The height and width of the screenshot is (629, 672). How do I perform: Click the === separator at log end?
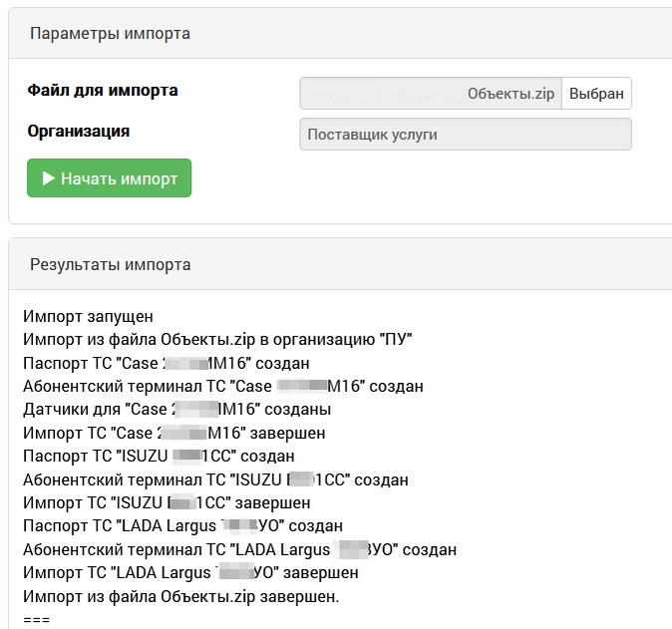click(x=37, y=620)
